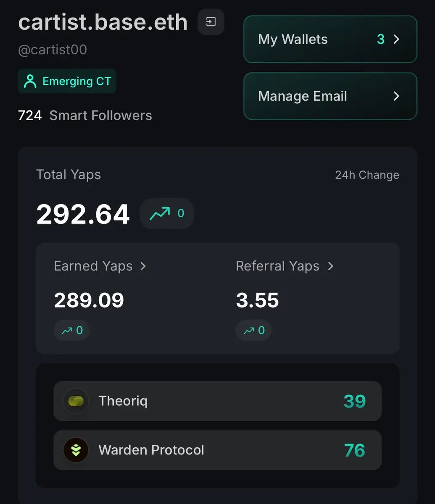The height and width of the screenshot is (504, 435).
Task: Expand Referral Yaps via its chevron
Action: click(330, 266)
